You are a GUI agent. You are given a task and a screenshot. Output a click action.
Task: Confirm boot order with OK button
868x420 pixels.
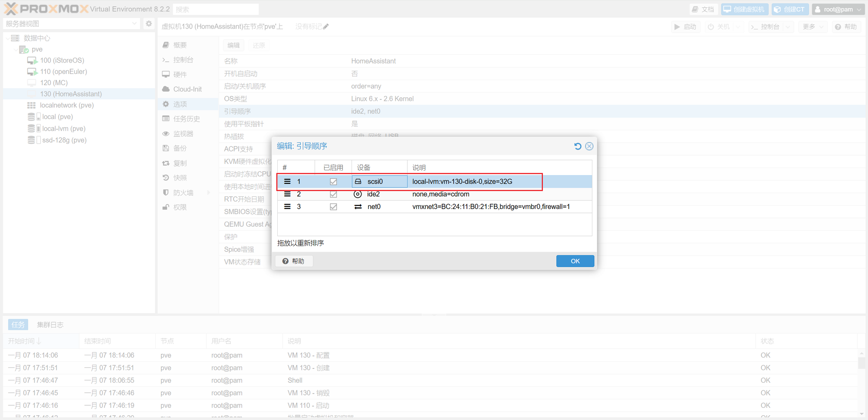tap(575, 261)
